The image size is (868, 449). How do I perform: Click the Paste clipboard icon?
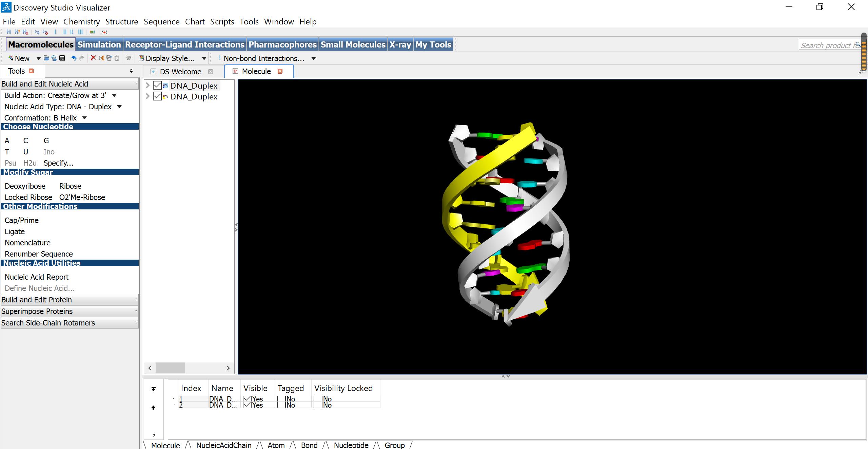click(117, 58)
